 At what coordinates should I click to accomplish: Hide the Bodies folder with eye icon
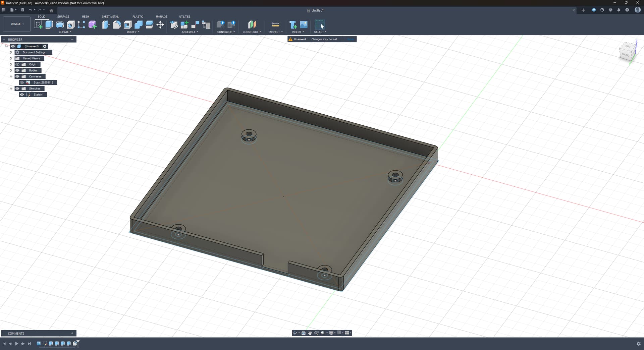tap(17, 70)
